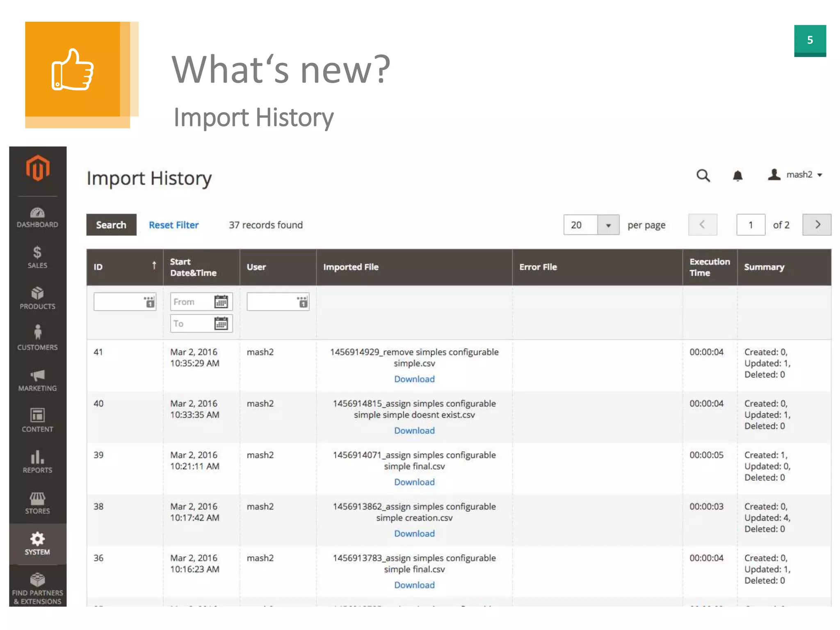Download file for import ID 39
This screenshot has height=630, width=840.
[414, 482]
